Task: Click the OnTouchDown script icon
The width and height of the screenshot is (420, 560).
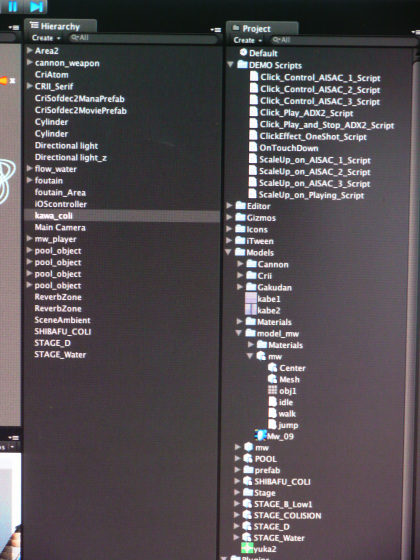Action: (253, 147)
